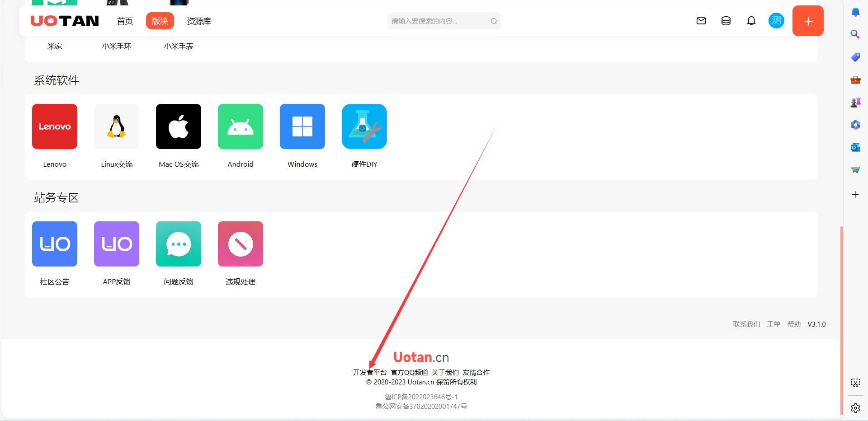Click the search magnifier in search box
This screenshot has width=868, height=421.
click(494, 21)
